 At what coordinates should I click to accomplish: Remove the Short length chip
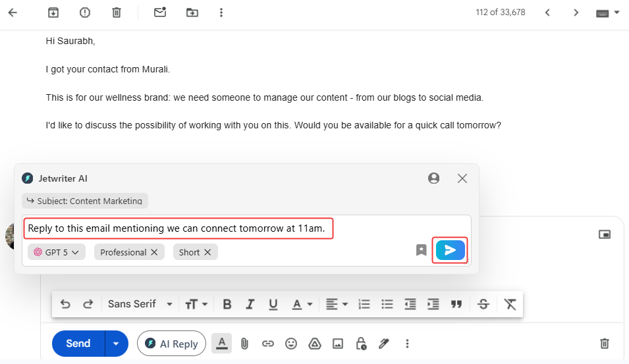(207, 252)
